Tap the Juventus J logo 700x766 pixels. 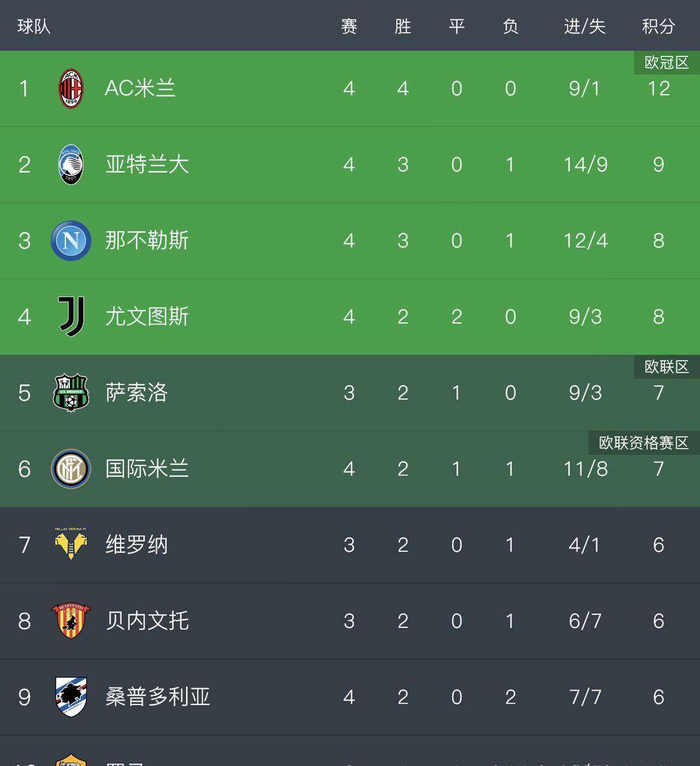(71, 317)
